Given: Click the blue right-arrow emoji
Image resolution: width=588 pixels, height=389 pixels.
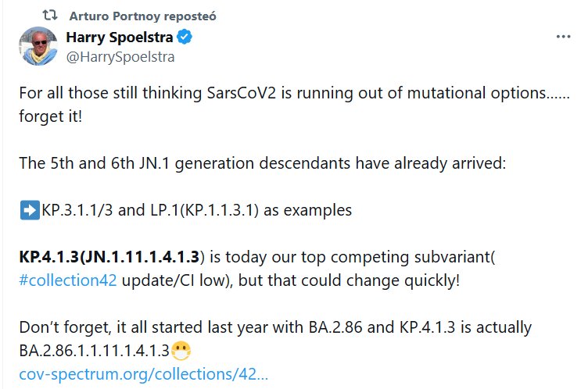Looking at the screenshot, I should [27, 211].
